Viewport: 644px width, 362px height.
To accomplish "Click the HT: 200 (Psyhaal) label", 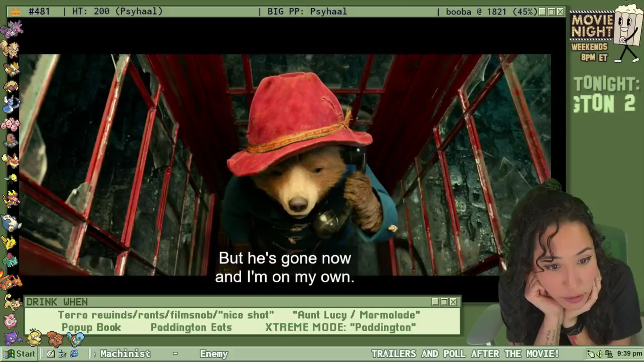I will pos(117,11).
